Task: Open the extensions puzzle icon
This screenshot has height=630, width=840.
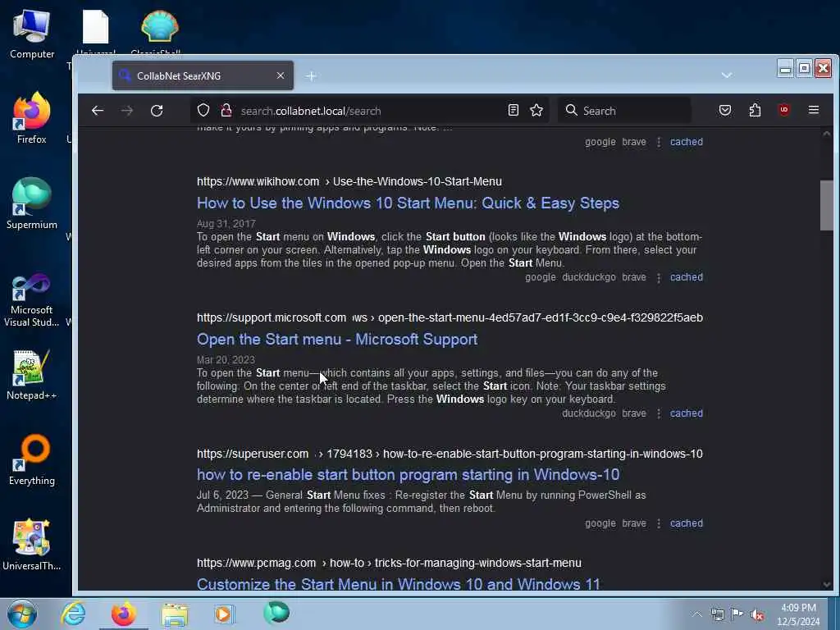Action: pos(755,111)
